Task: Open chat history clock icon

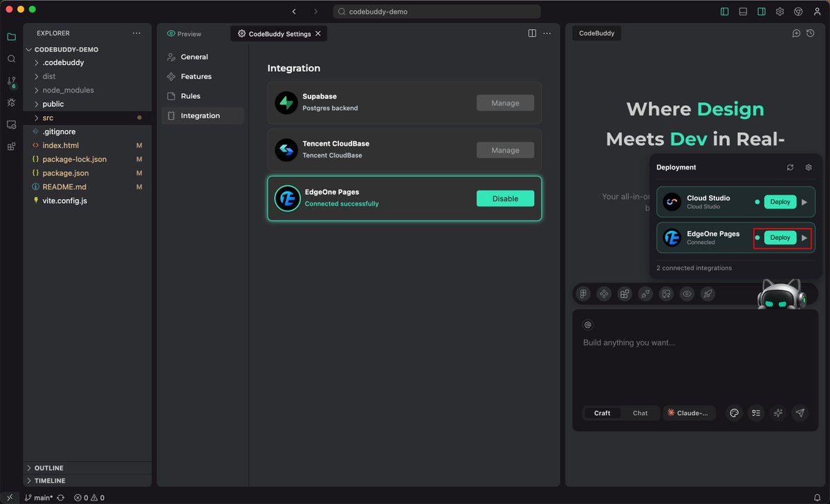Action: [810, 33]
